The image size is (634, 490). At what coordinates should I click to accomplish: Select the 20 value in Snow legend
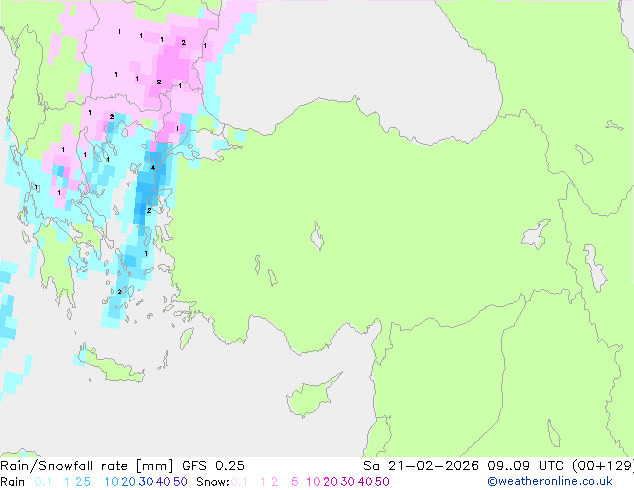click(x=330, y=482)
